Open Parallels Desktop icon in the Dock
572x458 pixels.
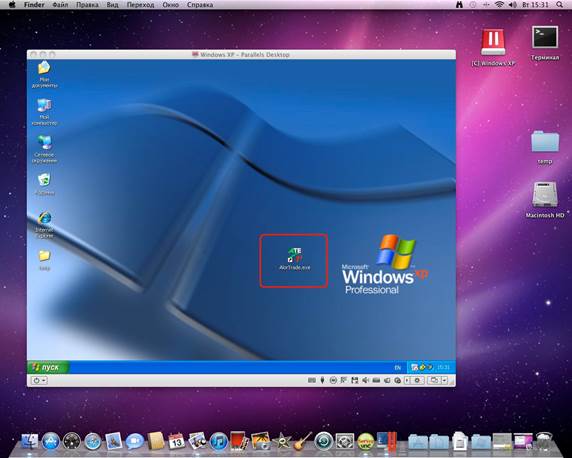(387, 441)
